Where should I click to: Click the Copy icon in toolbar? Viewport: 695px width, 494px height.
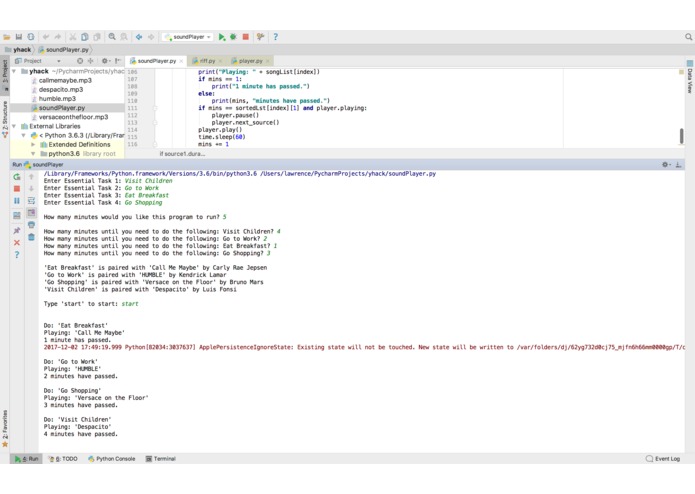(x=85, y=37)
